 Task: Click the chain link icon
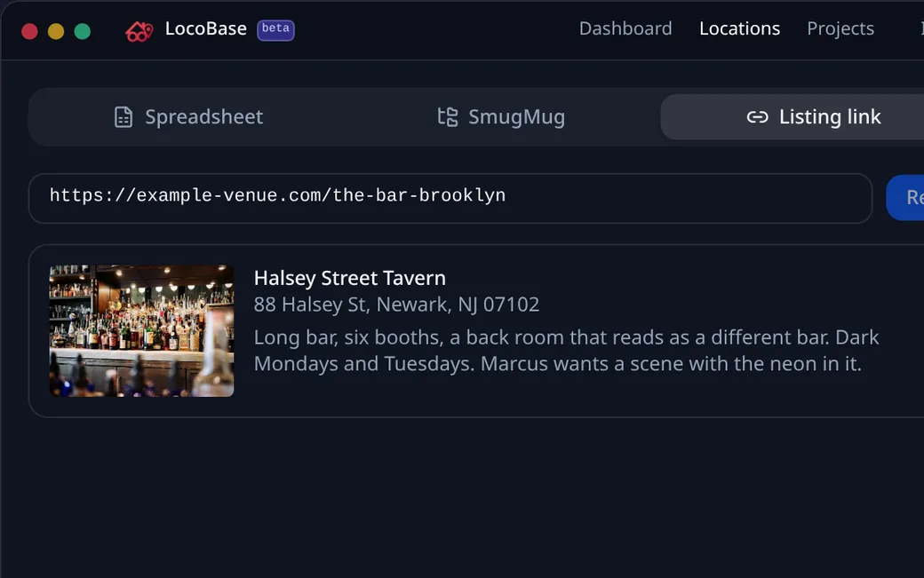(x=757, y=117)
